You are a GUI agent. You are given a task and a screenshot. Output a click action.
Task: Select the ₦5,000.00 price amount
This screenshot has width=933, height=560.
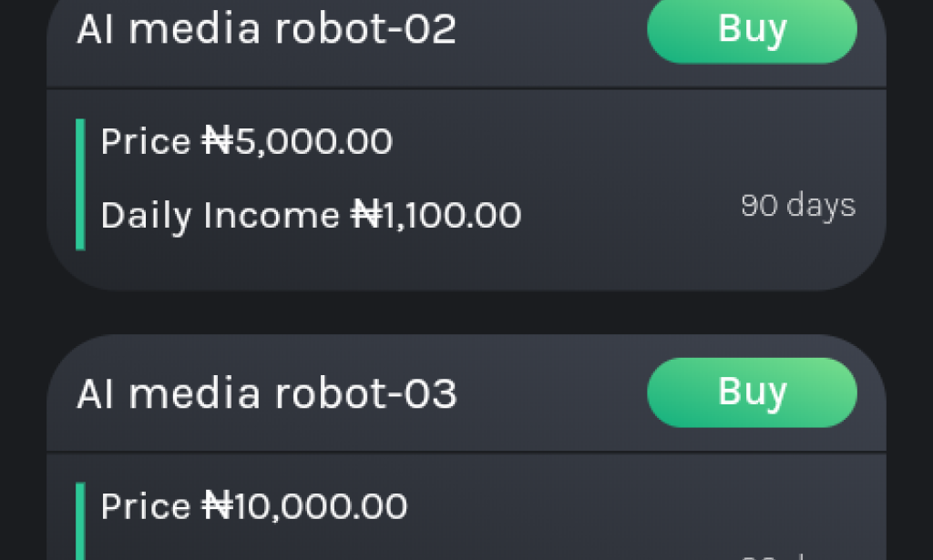click(x=298, y=142)
